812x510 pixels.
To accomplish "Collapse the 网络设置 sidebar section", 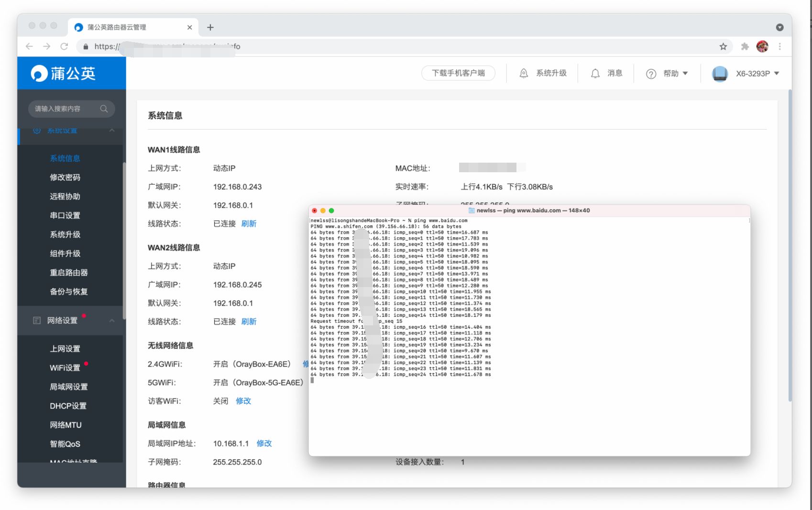I will coord(112,321).
